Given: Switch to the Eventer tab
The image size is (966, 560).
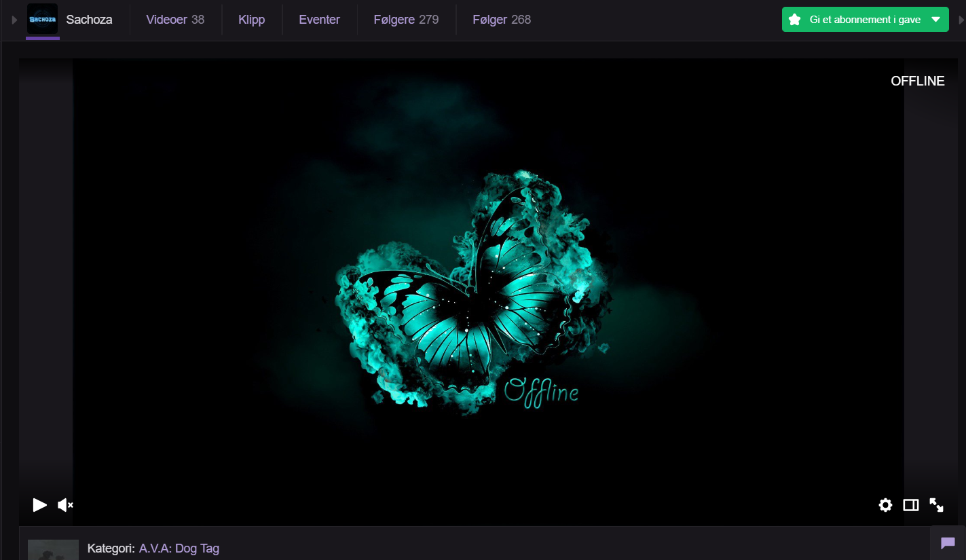Looking at the screenshot, I should tap(319, 20).
